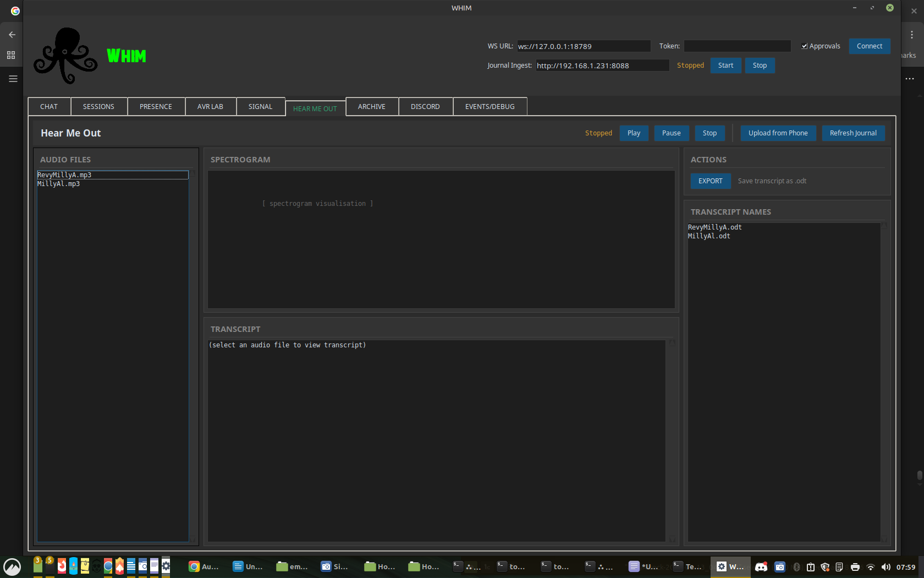
Task: Toggle the Approvals checkbox
Action: (x=805, y=46)
